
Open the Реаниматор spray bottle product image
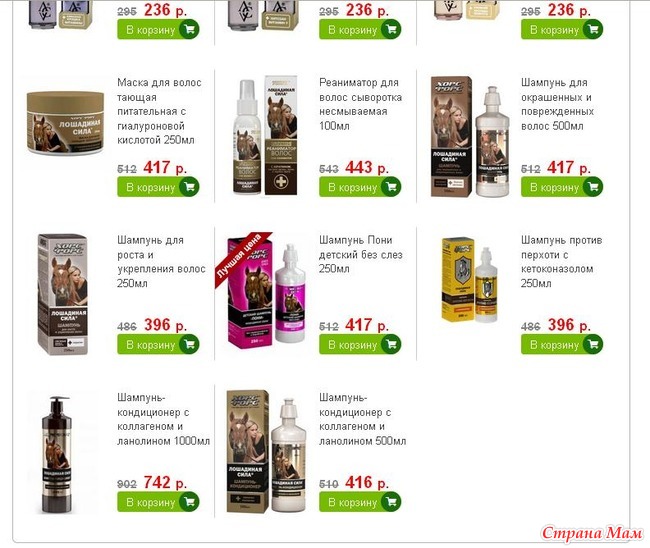tap(265, 135)
